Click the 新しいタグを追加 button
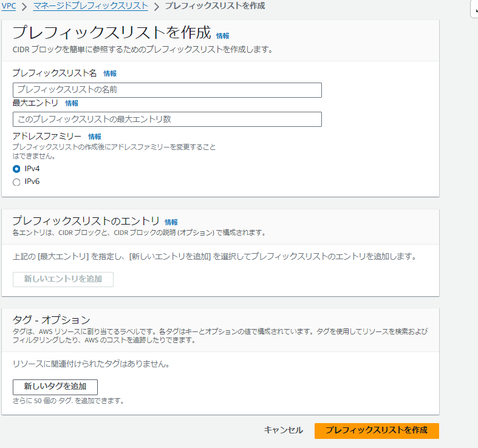This screenshot has height=448, width=478. [x=55, y=387]
